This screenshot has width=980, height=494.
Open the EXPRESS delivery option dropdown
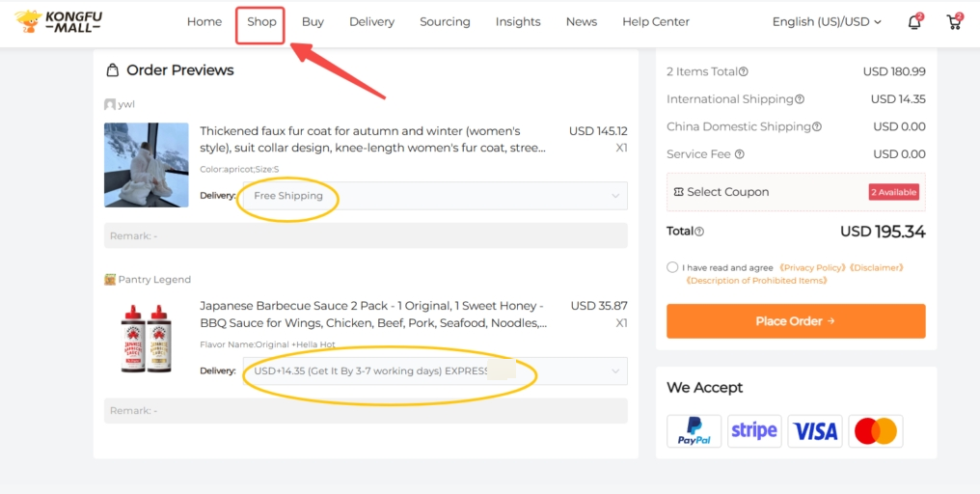(615, 371)
